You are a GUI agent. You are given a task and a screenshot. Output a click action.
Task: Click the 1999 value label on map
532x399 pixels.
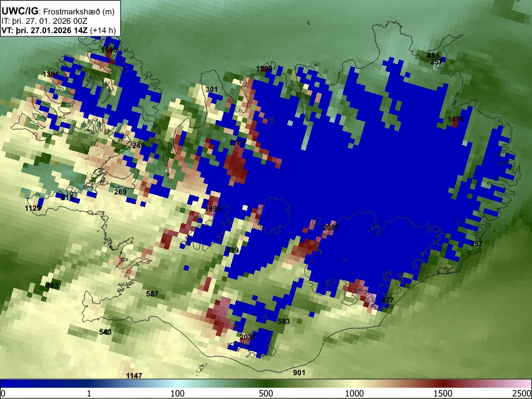[213, 208]
